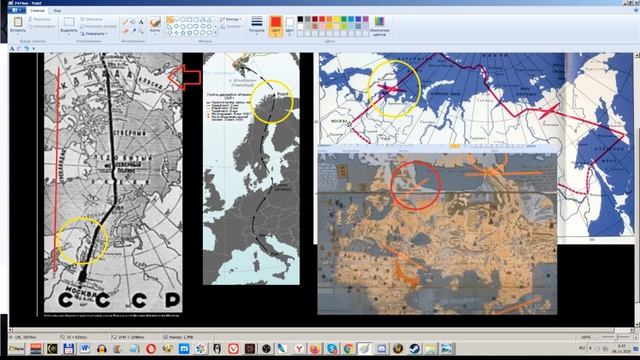Open the Paint file menu button

pyautogui.click(x=18, y=10)
